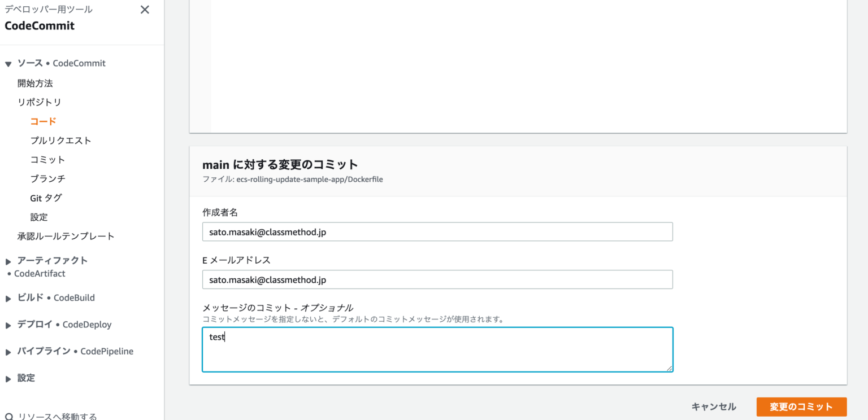This screenshot has height=420, width=868.
Task: Click the 変更のコミット orange button
Action: (x=801, y=406)
